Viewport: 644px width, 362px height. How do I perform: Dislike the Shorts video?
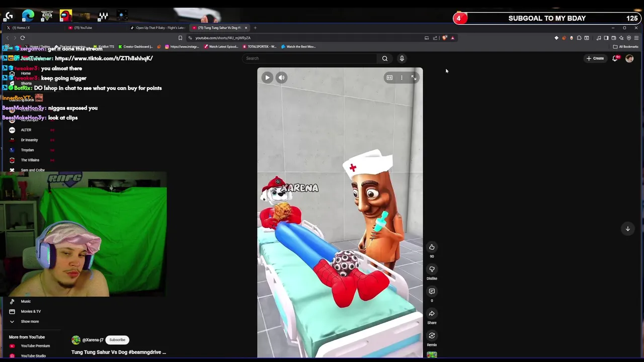(432, 269)
